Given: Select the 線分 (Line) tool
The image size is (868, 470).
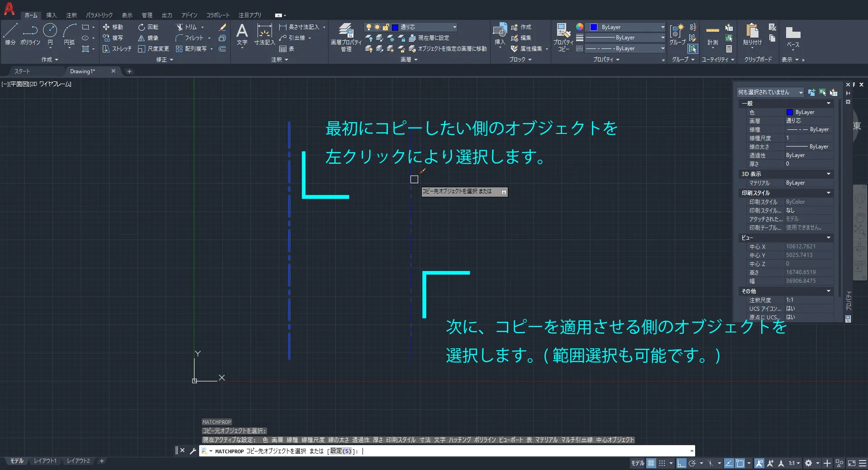Looking at the screenshot, I should (10, 34).
